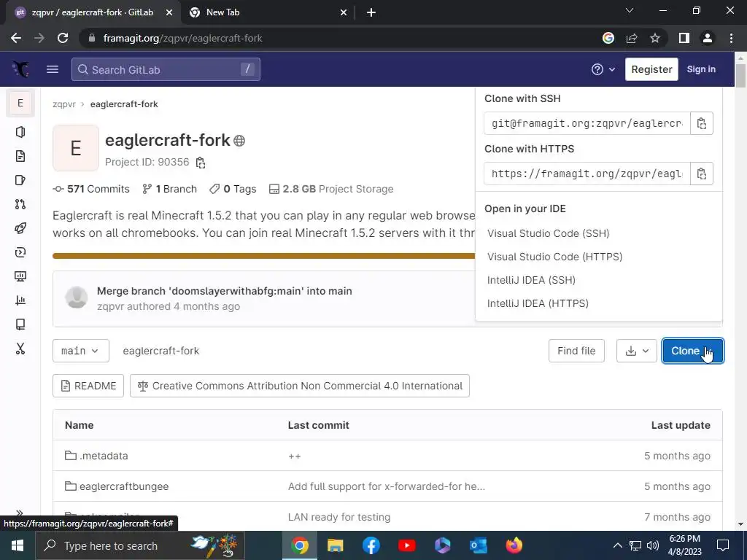Click the Register button

click(x=651, y=69)
